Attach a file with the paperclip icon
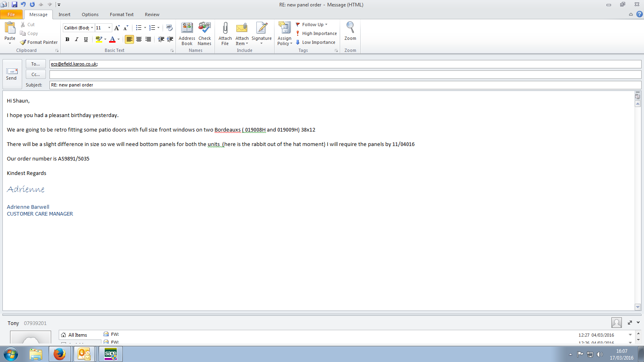The height and width of the screenshot is (362, 644). (225, 34)
